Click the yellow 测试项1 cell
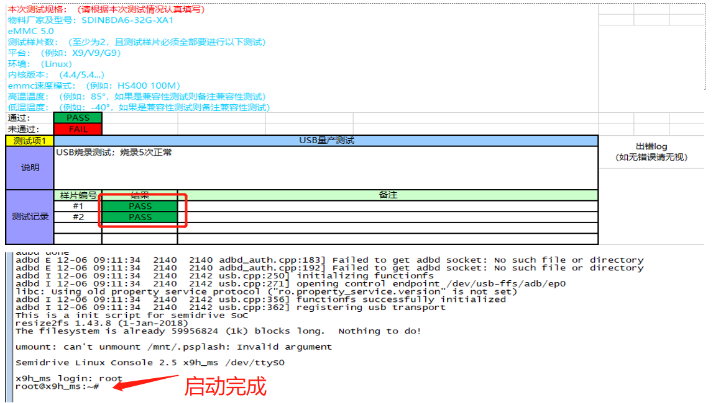This screenshot has height=403, width=726. point(29,141)
